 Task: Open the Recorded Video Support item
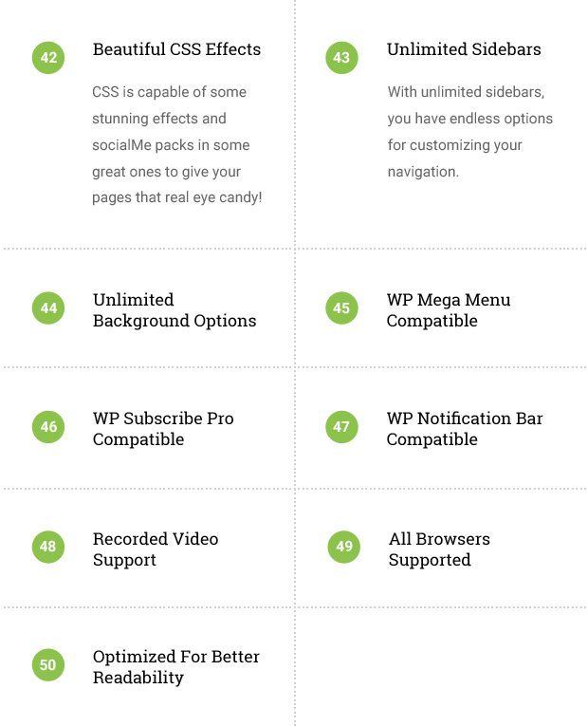tap(156, 549)
